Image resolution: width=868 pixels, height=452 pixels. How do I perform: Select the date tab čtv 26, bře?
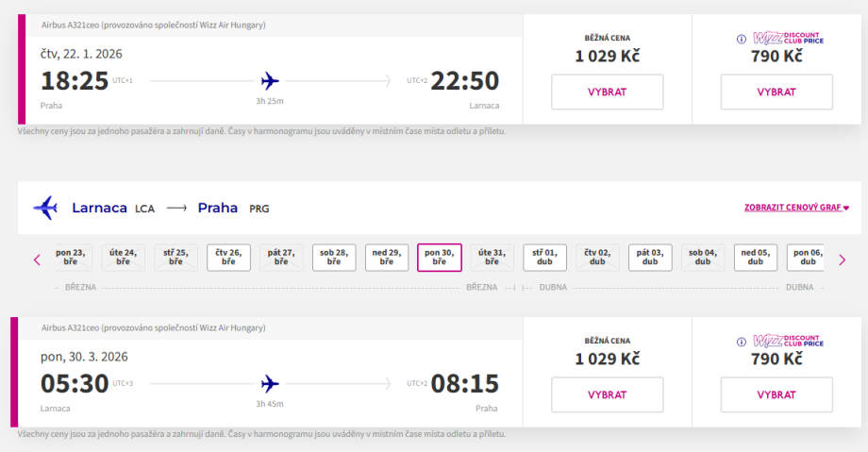(228, 258)
